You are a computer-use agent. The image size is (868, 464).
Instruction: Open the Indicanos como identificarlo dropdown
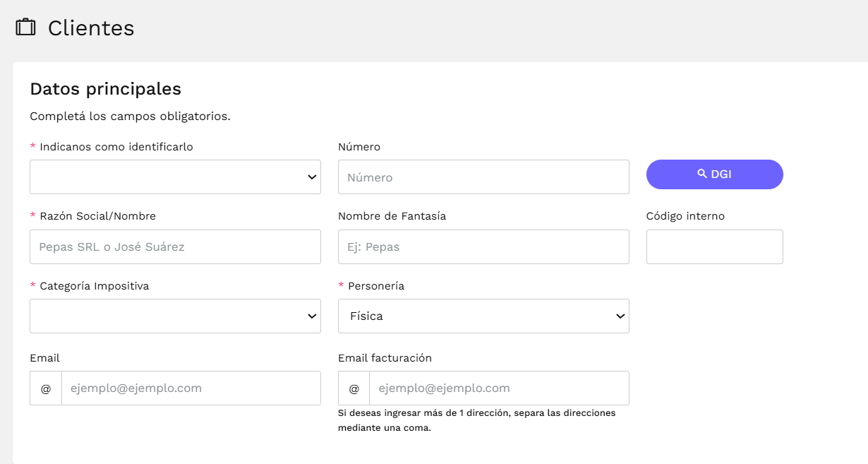[x=175, y=177]
